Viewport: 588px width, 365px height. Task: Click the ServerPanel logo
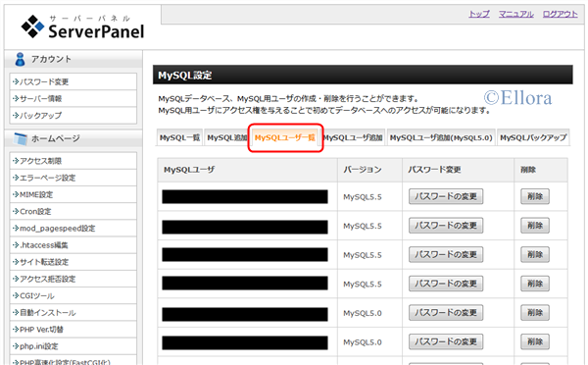pos(82,27)
